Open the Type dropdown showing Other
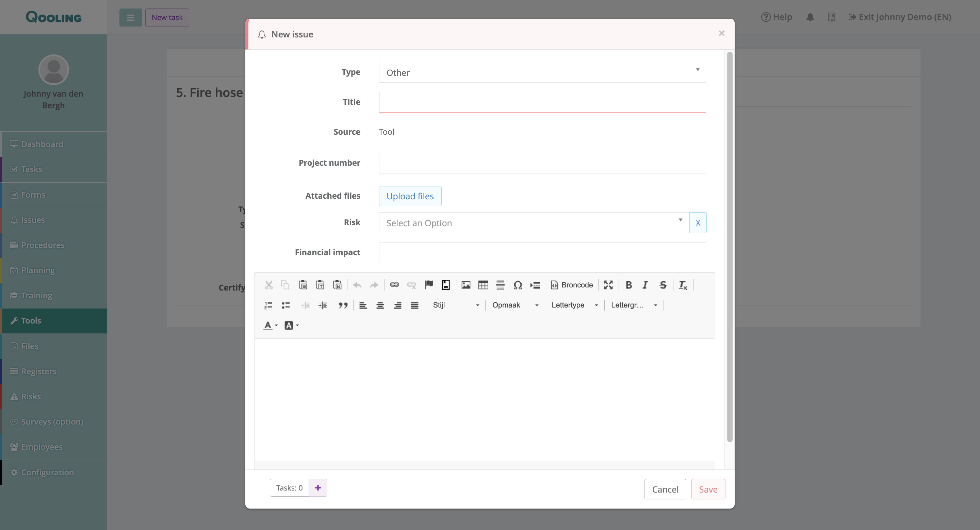This screenshot has height=530, width=980. click(542, 72)
